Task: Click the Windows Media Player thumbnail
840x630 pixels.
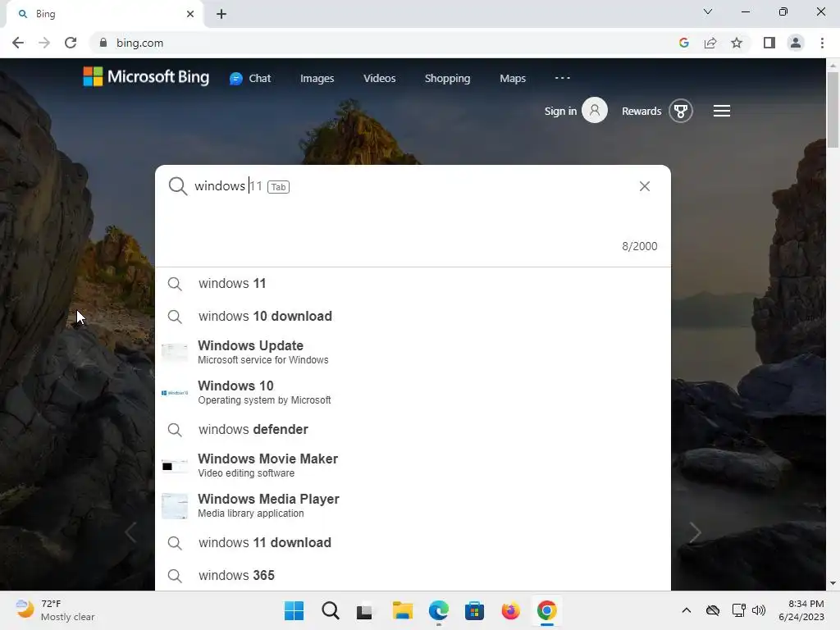Action: (175, 505)
